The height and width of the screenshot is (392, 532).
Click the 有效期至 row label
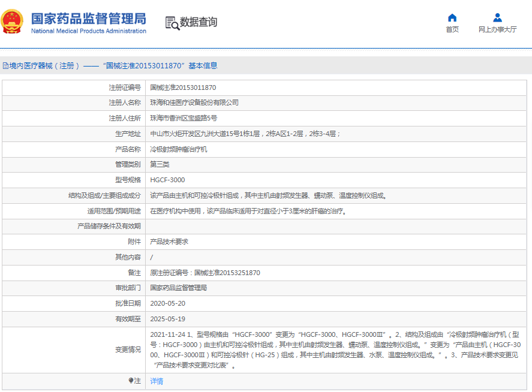(128, 319)
